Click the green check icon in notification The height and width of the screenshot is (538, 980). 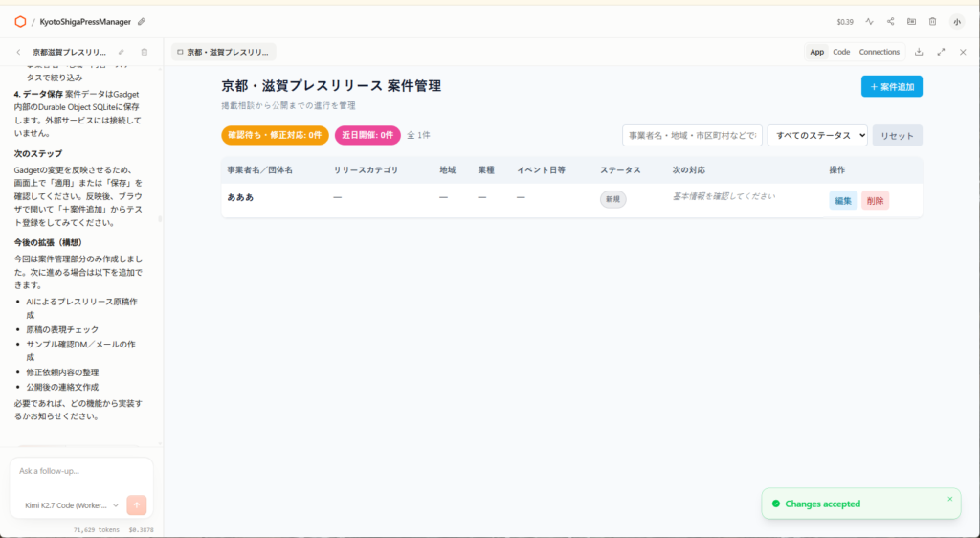(x=775, y=504)
